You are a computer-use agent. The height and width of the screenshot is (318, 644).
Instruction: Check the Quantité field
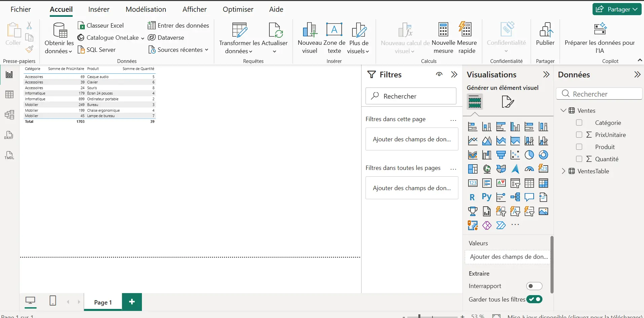579,159
